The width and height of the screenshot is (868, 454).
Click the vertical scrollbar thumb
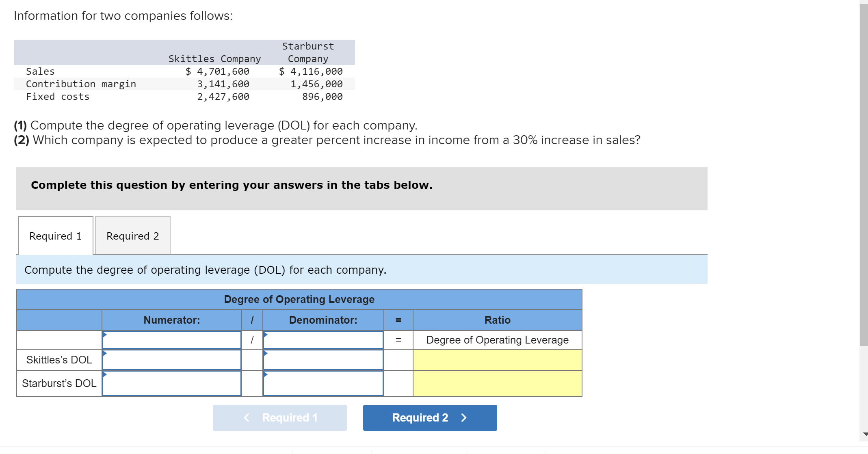coord(864,175)
